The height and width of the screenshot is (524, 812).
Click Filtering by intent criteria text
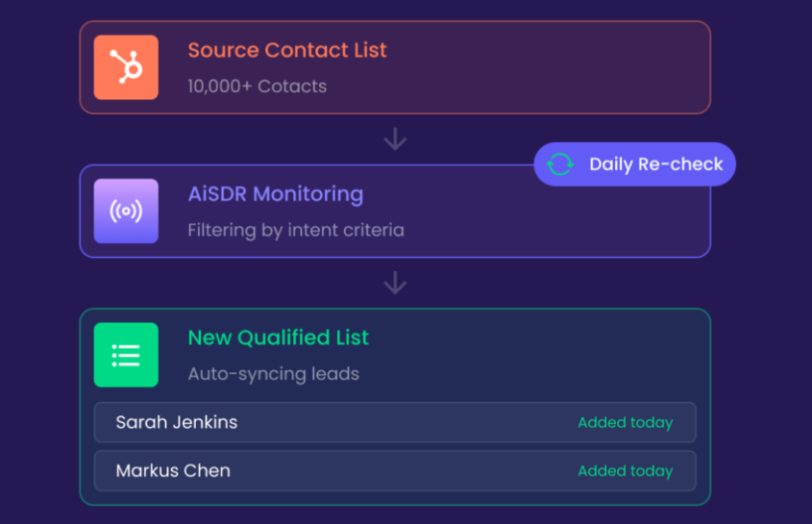tap(296, 230)
